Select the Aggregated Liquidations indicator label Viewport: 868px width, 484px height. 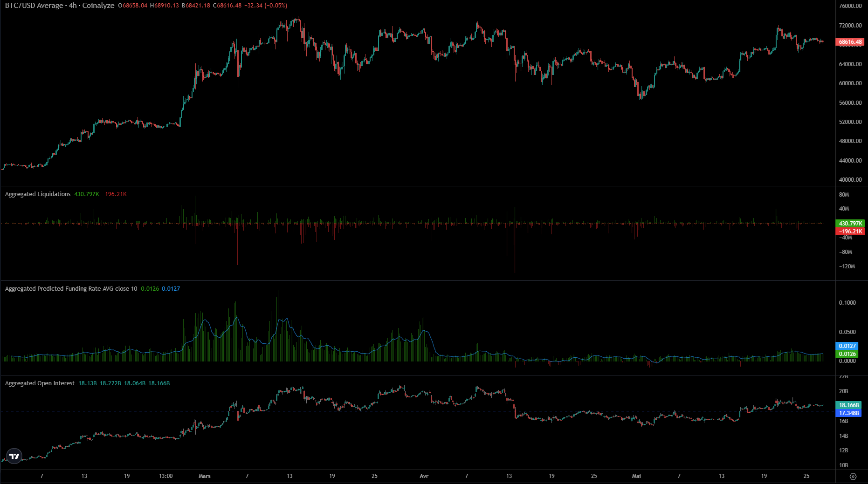pyautogui.click(x=38, y=194)
